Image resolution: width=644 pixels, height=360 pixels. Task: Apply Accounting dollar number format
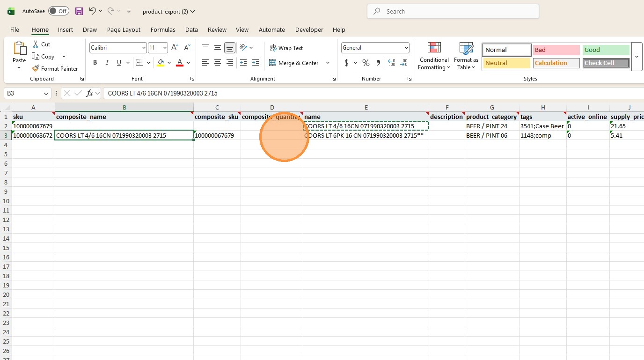coord(346,63)
